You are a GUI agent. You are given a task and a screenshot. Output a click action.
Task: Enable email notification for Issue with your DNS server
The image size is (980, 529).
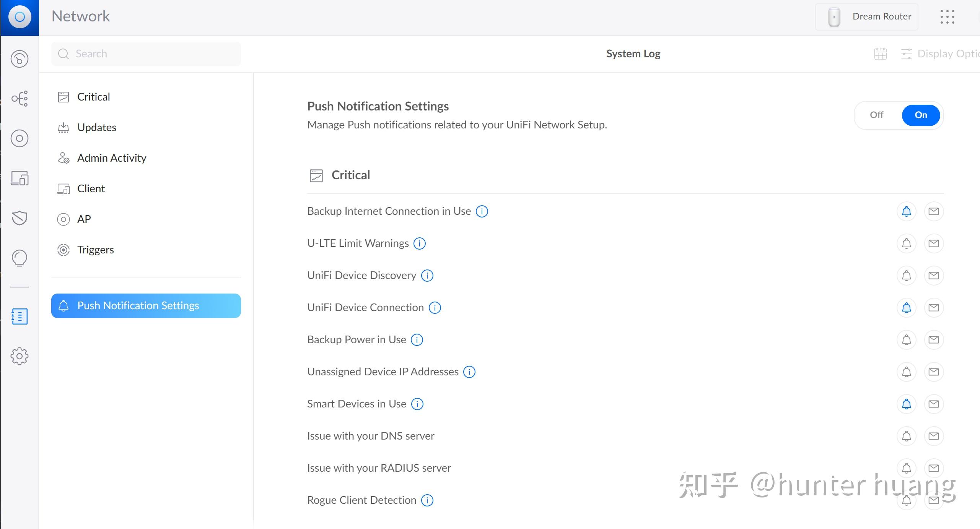tap(934, 435)
